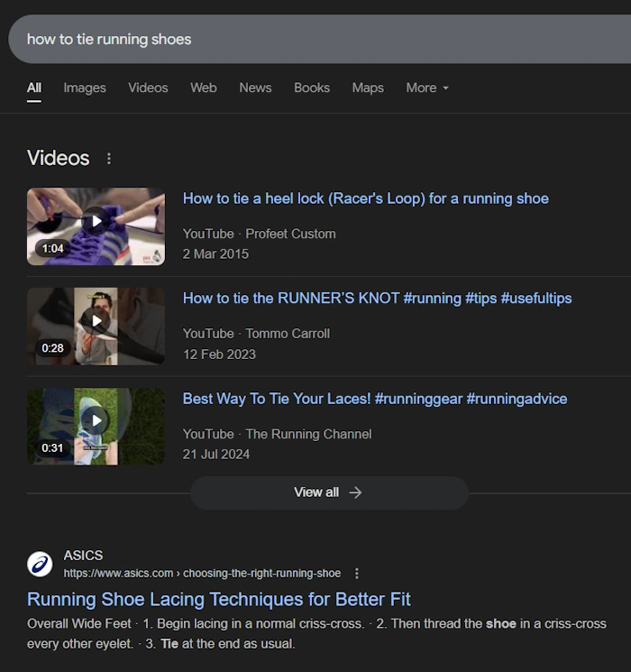
Task: Switch to the Maps tab
Action: click(368, 87)
